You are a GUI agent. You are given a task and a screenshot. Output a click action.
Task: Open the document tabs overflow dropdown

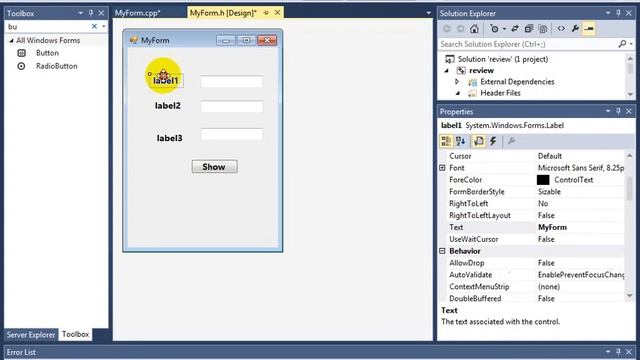[x=428, y=13]
